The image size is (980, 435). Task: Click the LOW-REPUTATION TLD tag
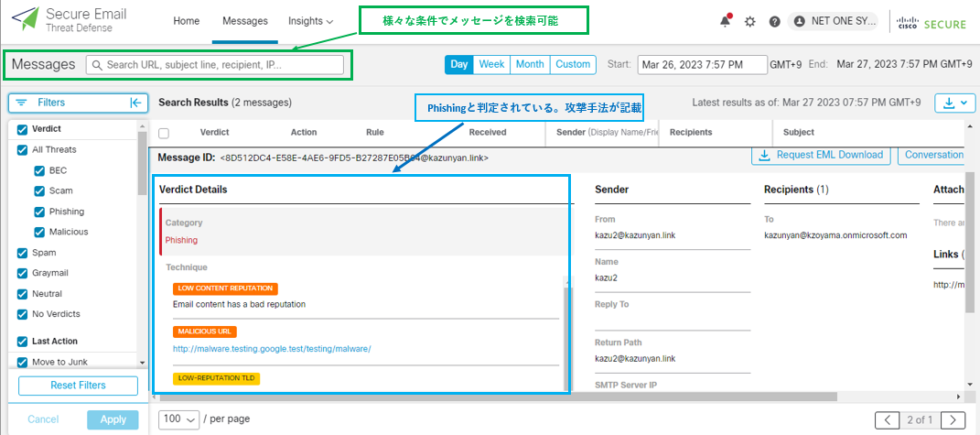[x=216, y=378]
